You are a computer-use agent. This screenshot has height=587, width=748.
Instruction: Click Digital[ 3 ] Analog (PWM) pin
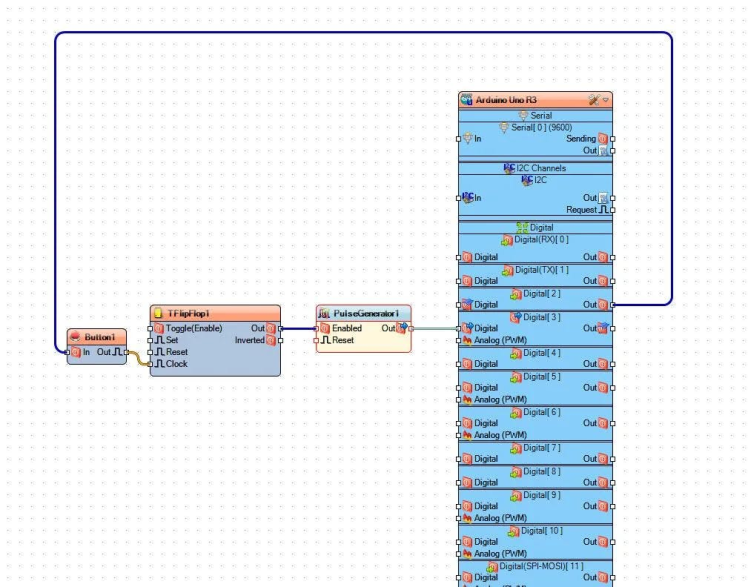point(458,340)
